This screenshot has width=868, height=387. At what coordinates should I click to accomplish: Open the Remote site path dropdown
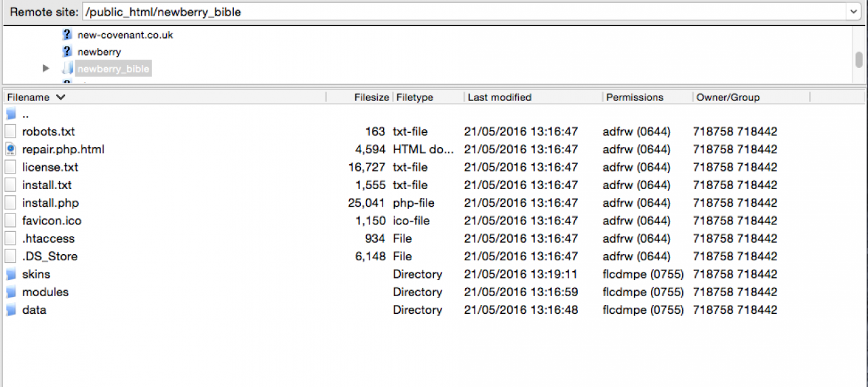[852, 12]
